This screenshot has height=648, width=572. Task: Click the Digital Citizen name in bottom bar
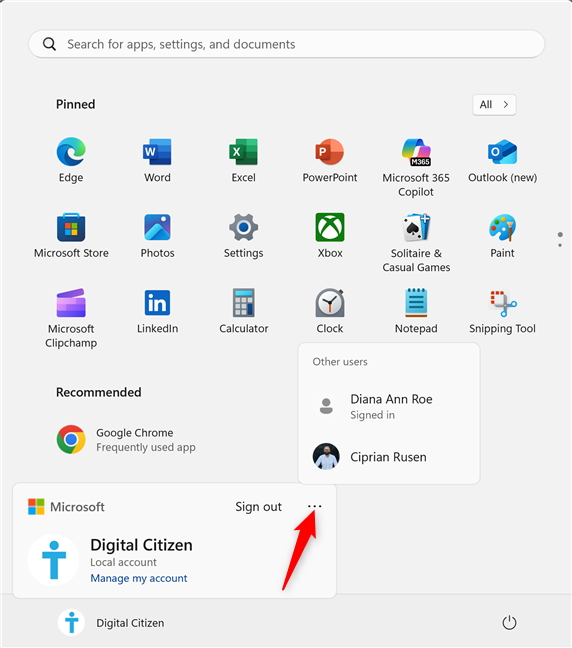(130, 623)
